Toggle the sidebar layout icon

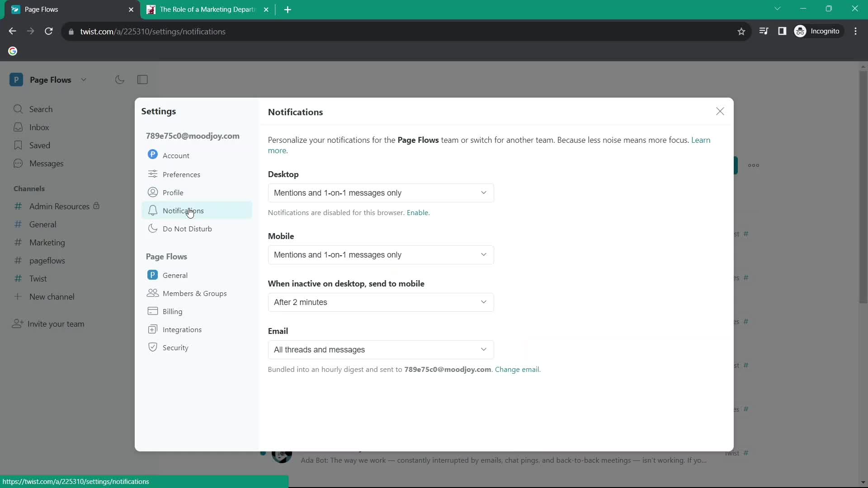[x=142, y=79]
